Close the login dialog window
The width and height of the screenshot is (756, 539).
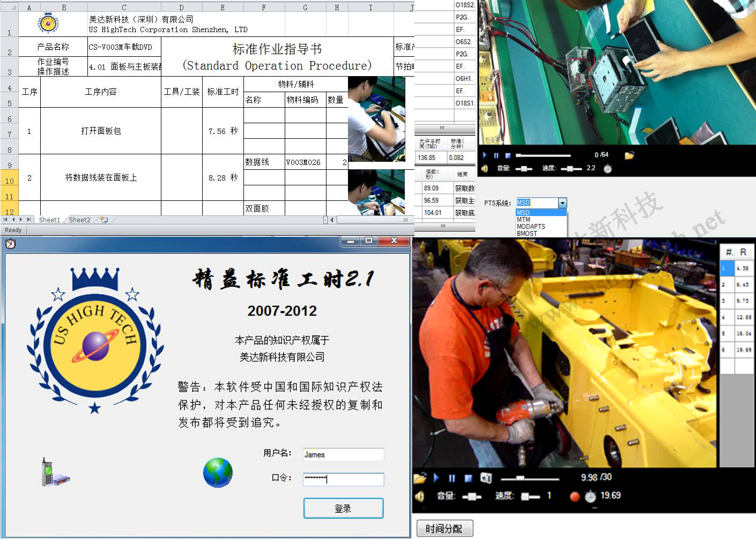(395, 242)
